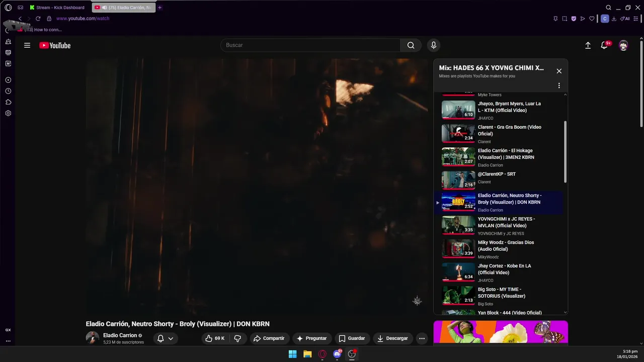The width and height of the screenshot is (644, 362).
Task: Open a new tab with plus button
Action: coord(160,8)
